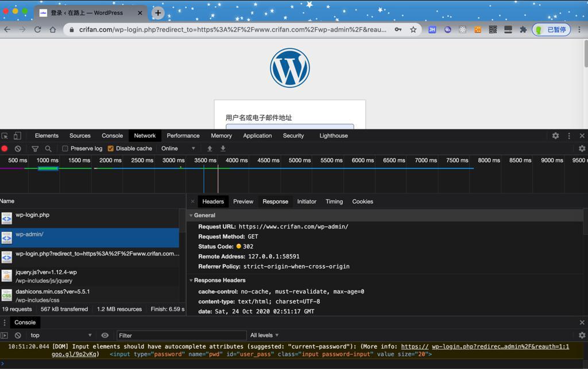The image size is (588, 369).
Task: Open live expression eye icon
Action: tap(105, 335)
